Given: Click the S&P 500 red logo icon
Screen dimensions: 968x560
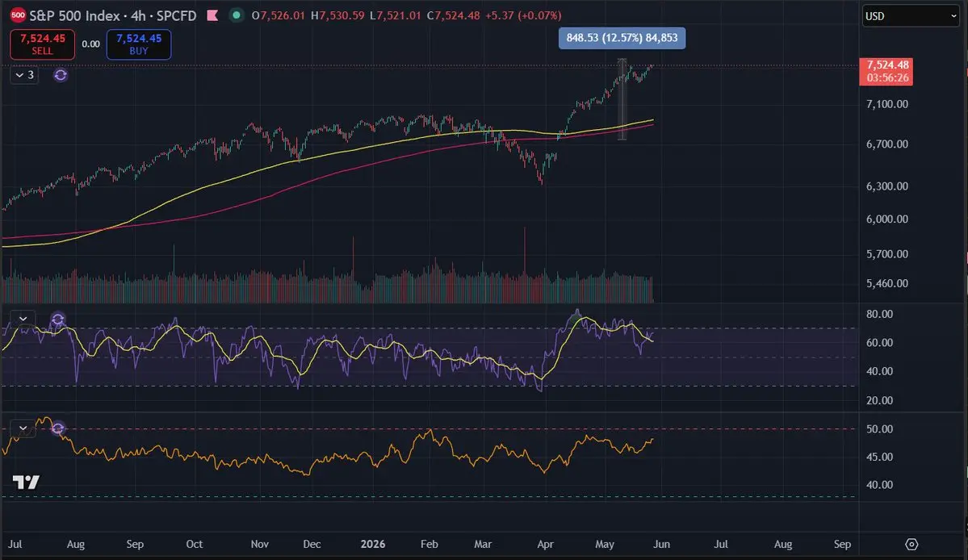Looking at the screenshot, I should point(18,15).
